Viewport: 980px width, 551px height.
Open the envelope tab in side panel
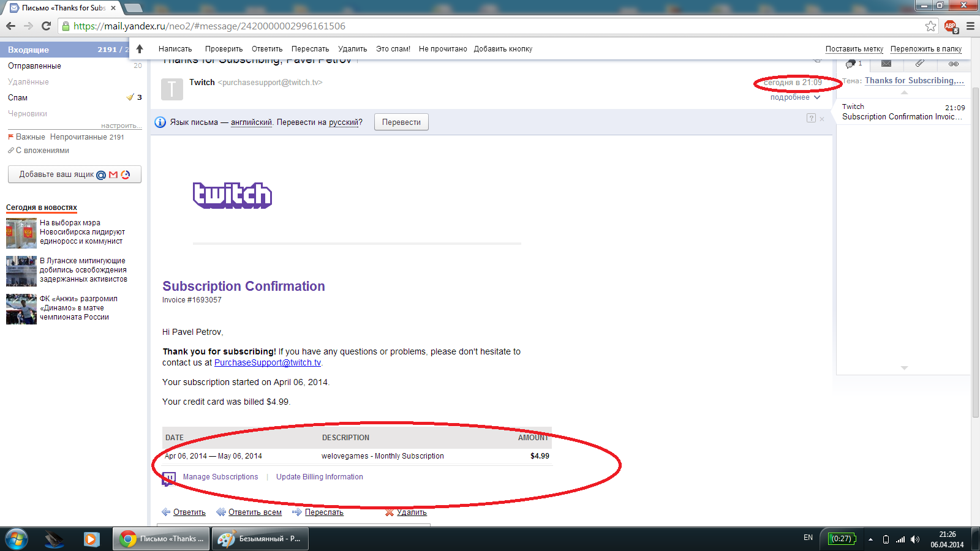point(886,63)
